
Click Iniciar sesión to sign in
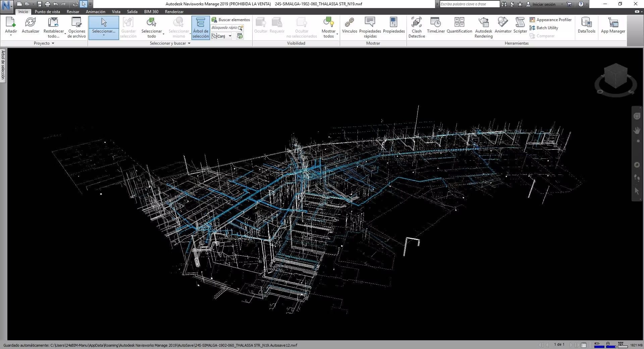543,4
